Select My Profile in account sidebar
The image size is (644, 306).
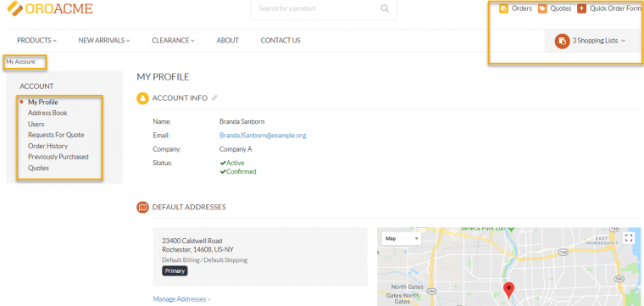coord(42,103)
